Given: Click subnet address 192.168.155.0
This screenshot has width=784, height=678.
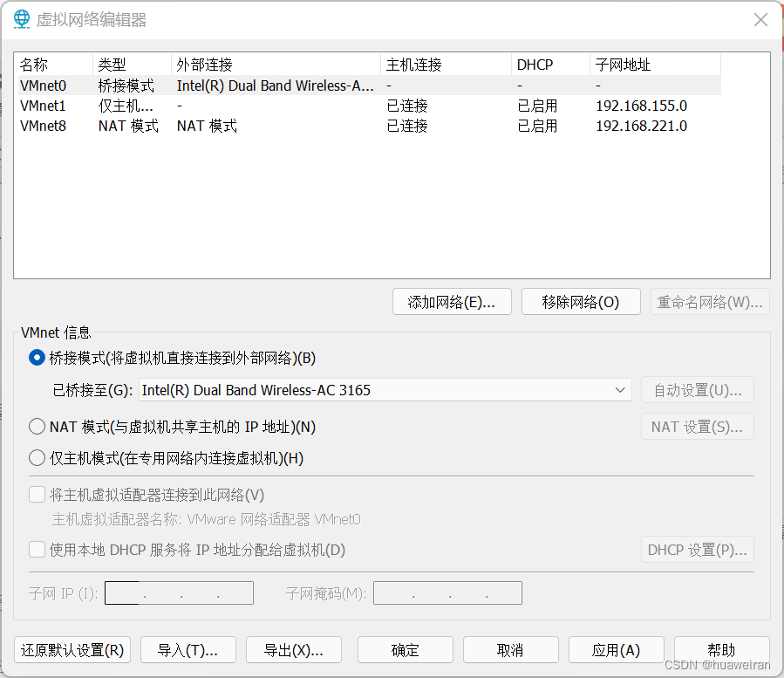Looking at the screenshot, I should click(642, 106).
